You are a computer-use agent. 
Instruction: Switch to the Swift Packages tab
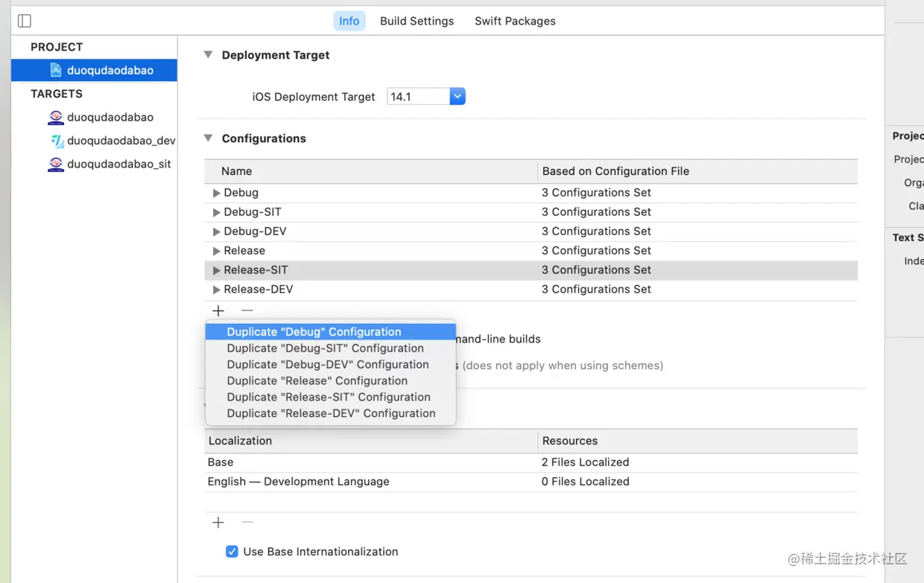coord(515,21)
